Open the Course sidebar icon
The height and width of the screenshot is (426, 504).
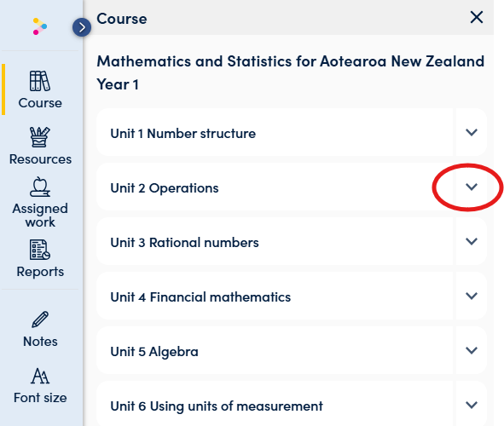(x=40, y=81)
